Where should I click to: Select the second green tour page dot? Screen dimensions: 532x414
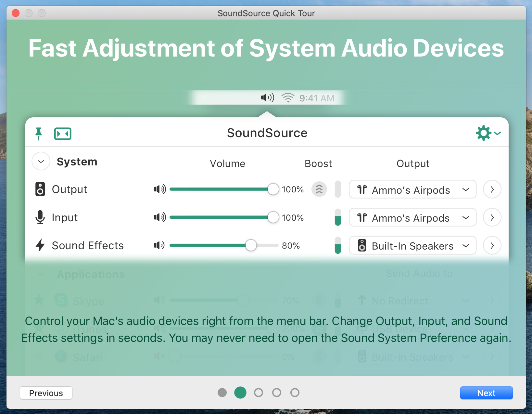pyautogui.click(x=240, y=393)
